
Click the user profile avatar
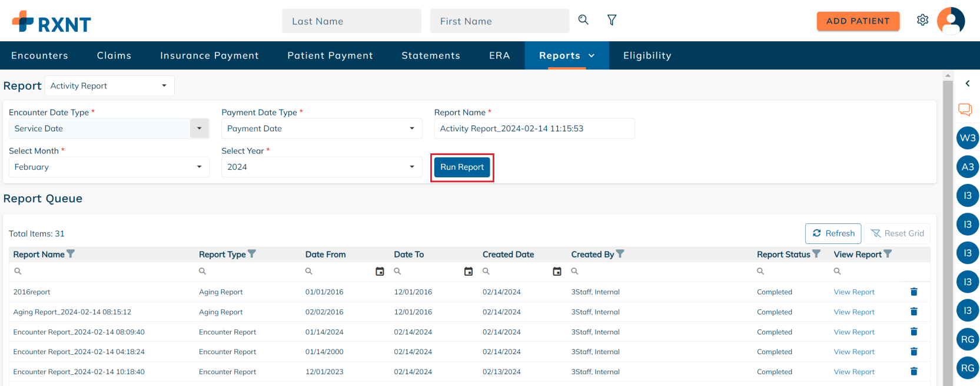tap(951, 21)
